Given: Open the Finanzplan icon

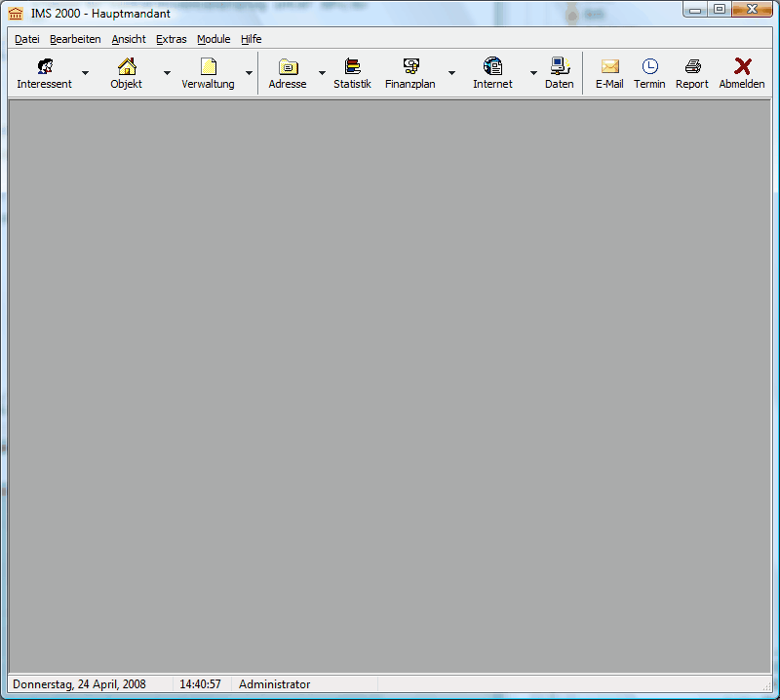Looking at the screenshot, I should (410, 66).
